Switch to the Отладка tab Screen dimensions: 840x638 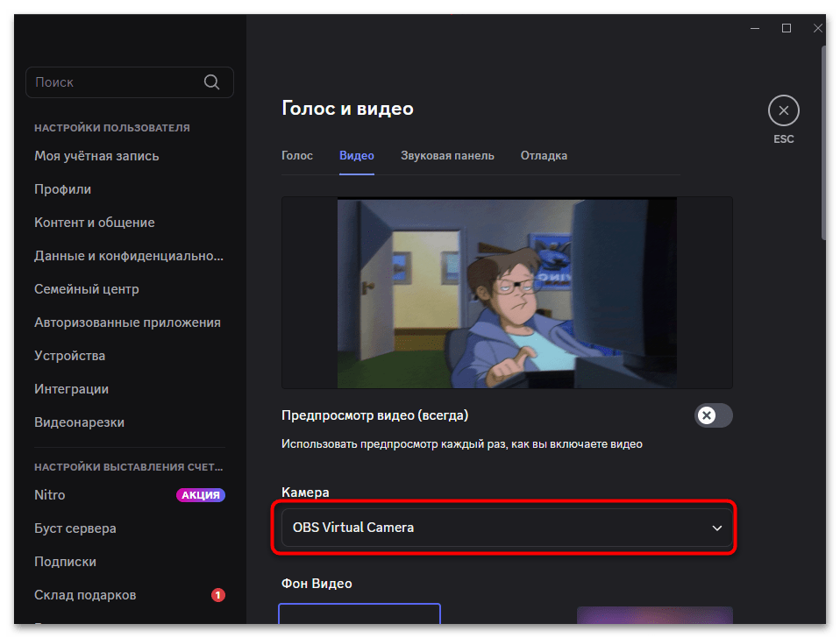point(544,156)
